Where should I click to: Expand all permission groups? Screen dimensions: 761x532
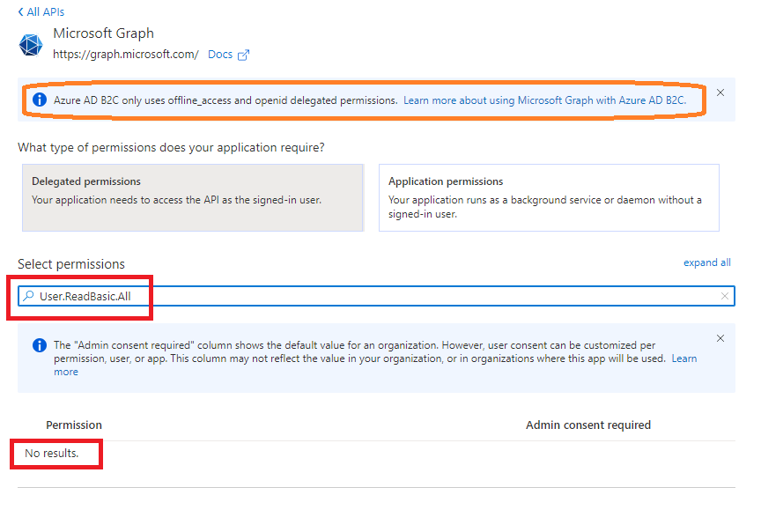tap(707, 262)
